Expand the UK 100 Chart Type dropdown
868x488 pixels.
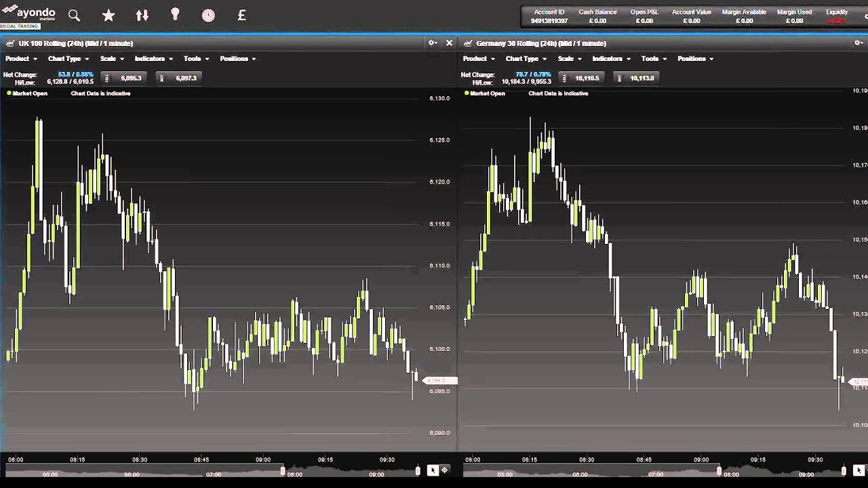[68, 58]
